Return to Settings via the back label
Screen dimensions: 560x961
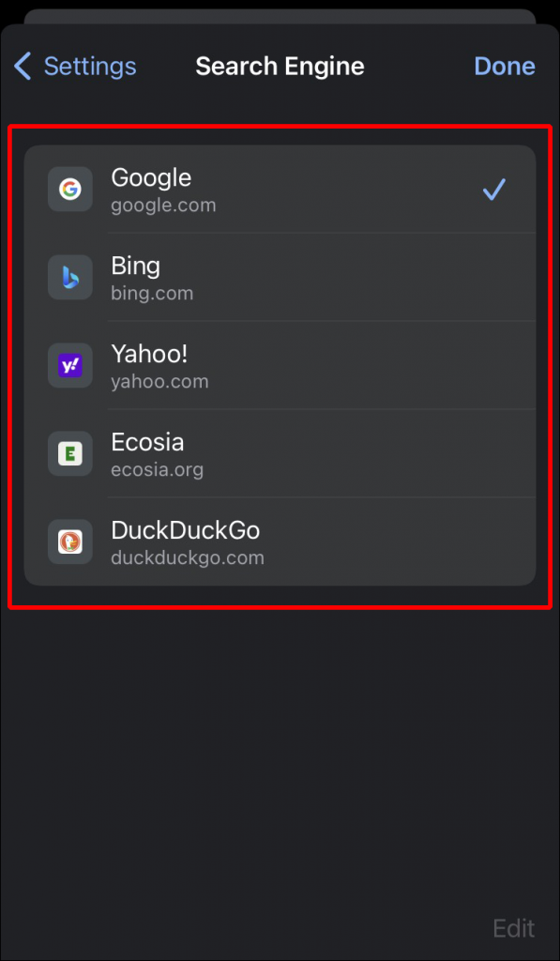tap(89, 66)
